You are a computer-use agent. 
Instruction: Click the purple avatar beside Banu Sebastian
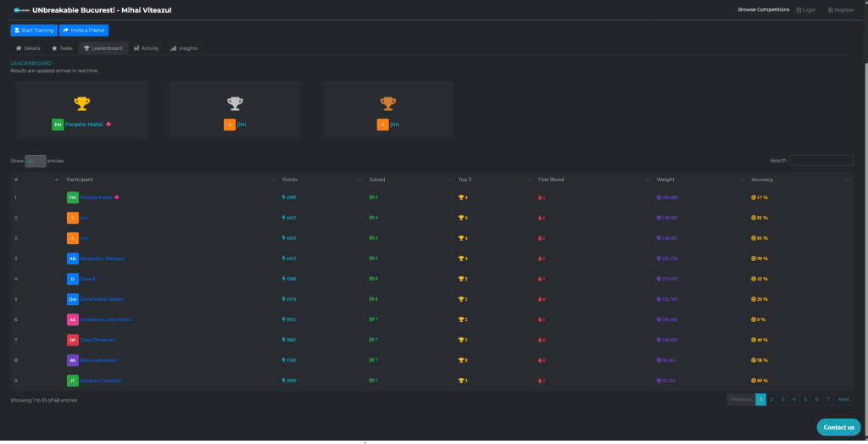(72, 360)
